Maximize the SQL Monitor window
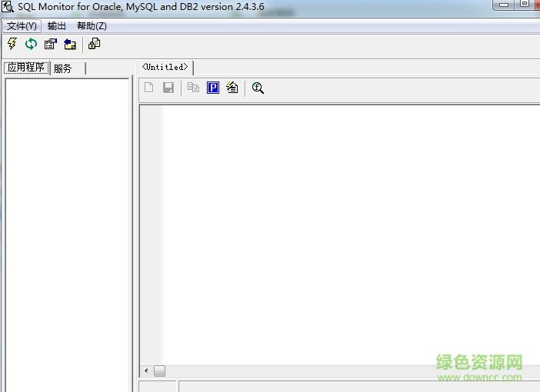This screenshot has width=540, height=392. pyautogui.click(x=524, y=4)
